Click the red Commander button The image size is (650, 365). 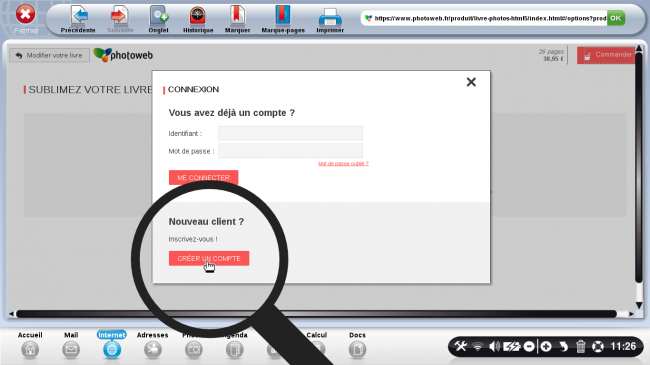pyautogui.click(x=606, y=55)
